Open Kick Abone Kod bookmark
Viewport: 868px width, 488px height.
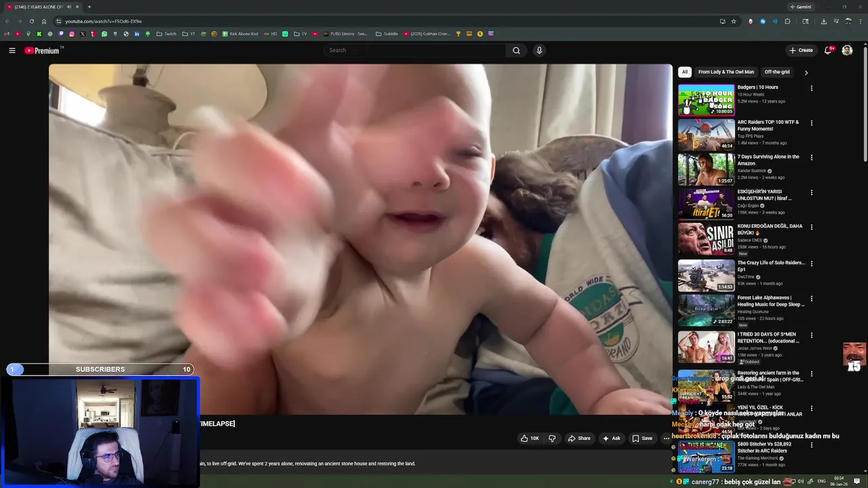(240, 33)
